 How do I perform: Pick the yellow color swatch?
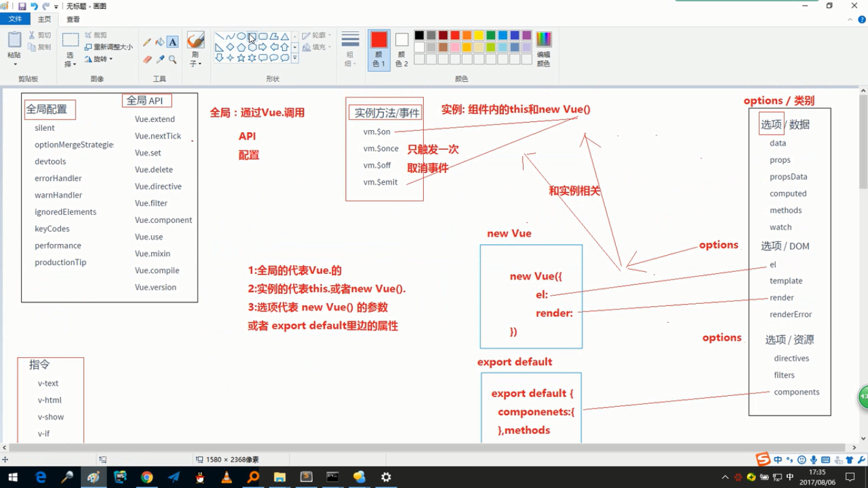click(479, 36)
